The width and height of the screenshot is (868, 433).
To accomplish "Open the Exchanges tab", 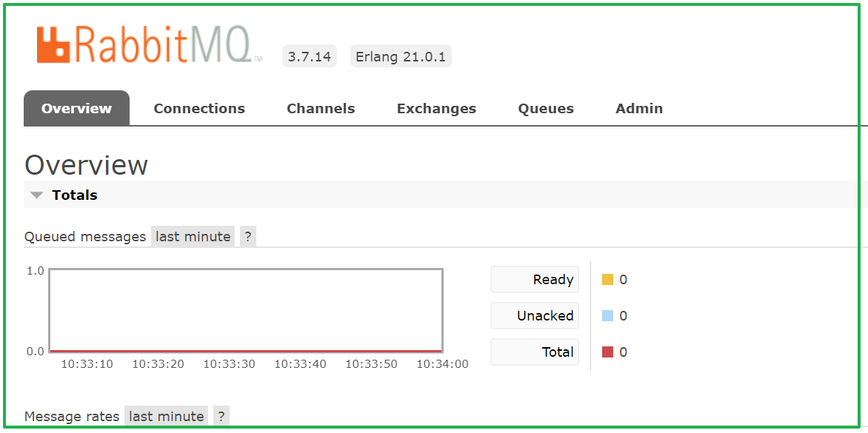I will tap(436, 108).
